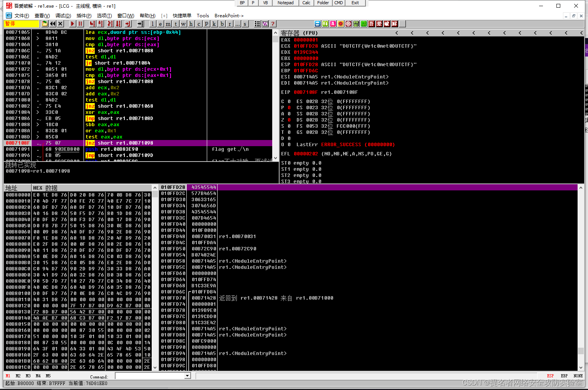Switch stack addressing to NONE
The height and width of the screenshot is (390, 588).
[x=578, y=376]
